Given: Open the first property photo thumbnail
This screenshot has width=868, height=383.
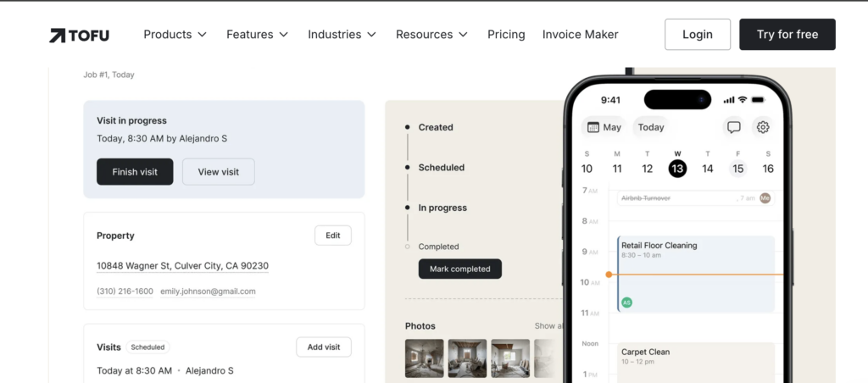Looking at the screenshot, I should [x=425, y=358].
